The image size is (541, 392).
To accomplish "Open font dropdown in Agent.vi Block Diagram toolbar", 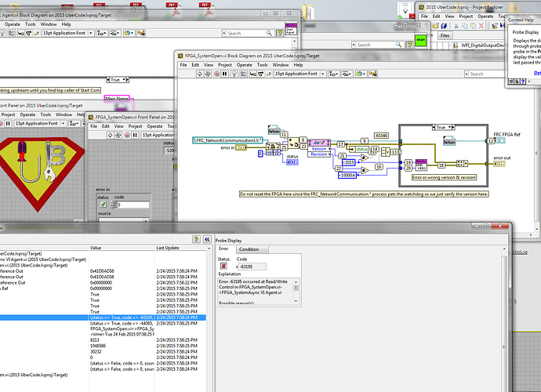I will 67,33.
